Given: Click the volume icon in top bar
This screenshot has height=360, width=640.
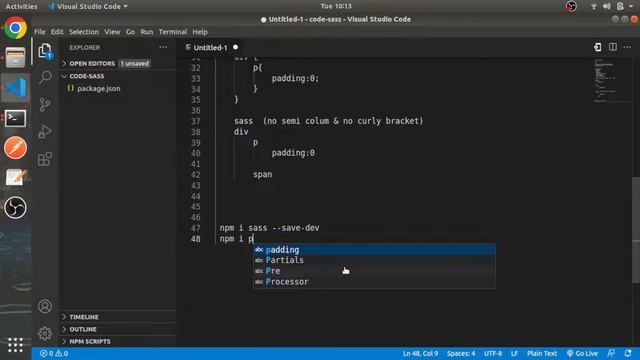Looking at the screenshot, I should click(607, 6).
